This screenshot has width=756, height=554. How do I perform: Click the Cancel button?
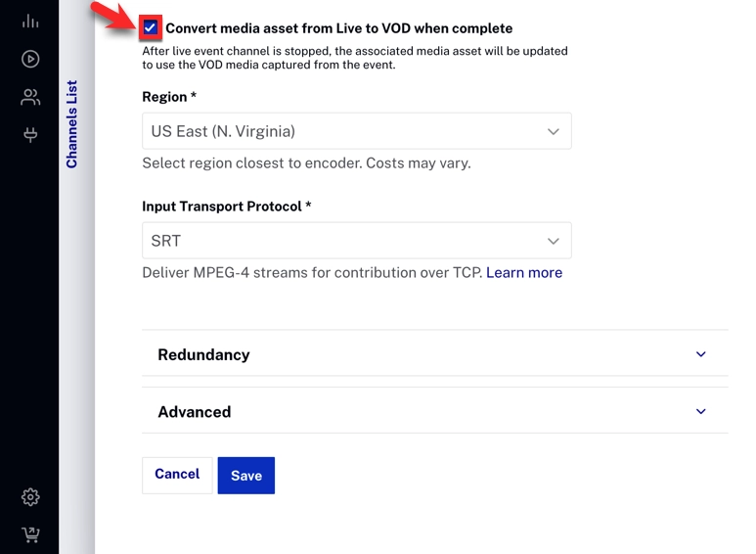(x=177, y=475)
